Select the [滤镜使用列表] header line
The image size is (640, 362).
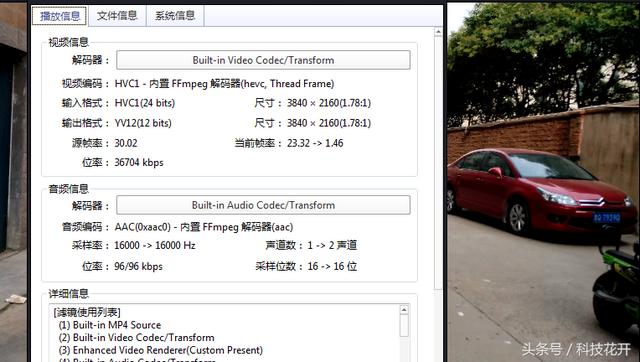coord(87,312)
